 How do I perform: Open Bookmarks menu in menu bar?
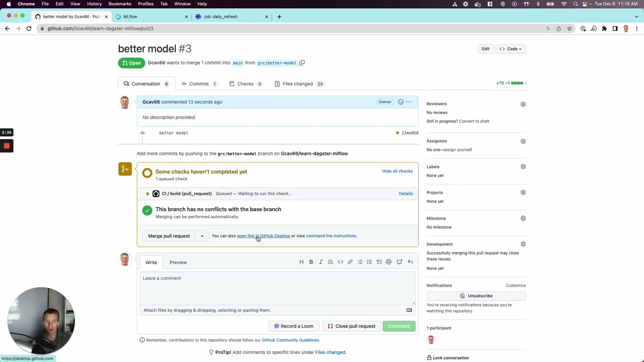coord(120,4)
